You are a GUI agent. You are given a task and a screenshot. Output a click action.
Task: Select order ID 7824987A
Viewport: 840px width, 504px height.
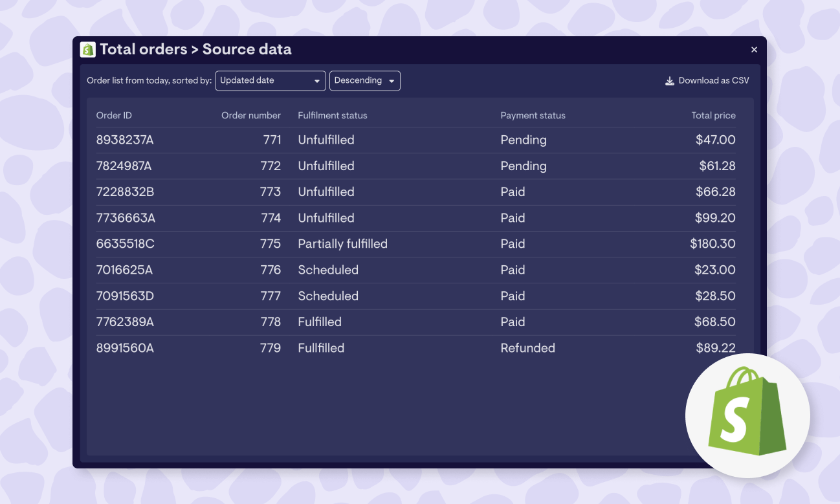(x=124, y=166)
